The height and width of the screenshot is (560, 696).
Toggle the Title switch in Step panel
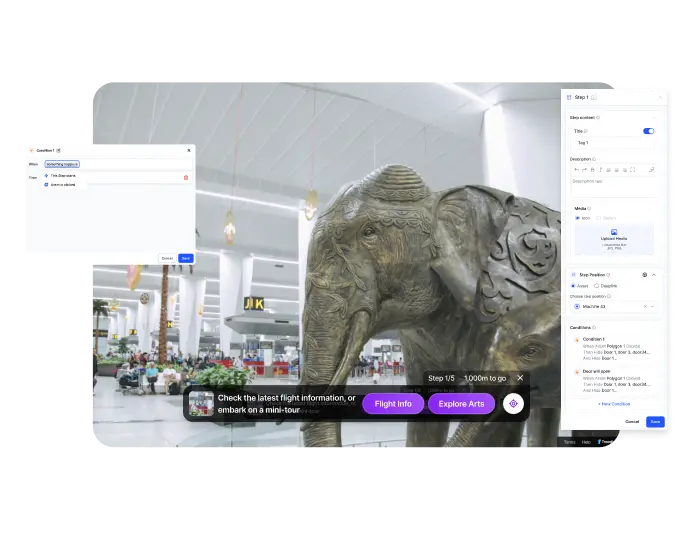(x=649, y=131)
